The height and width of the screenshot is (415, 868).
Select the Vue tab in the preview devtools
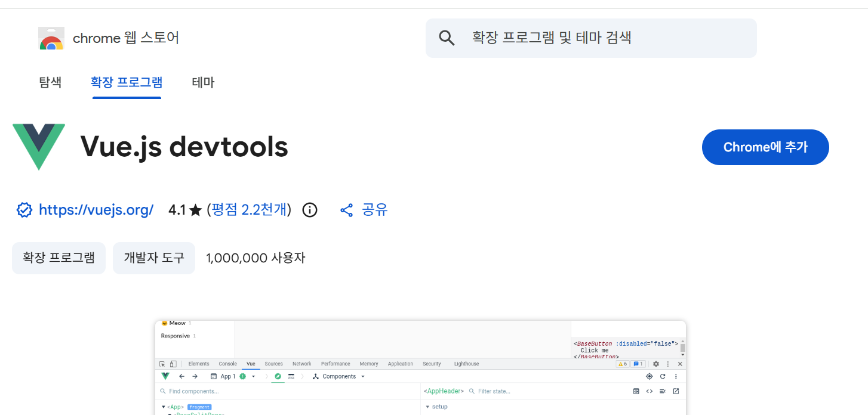coord(251,364)
